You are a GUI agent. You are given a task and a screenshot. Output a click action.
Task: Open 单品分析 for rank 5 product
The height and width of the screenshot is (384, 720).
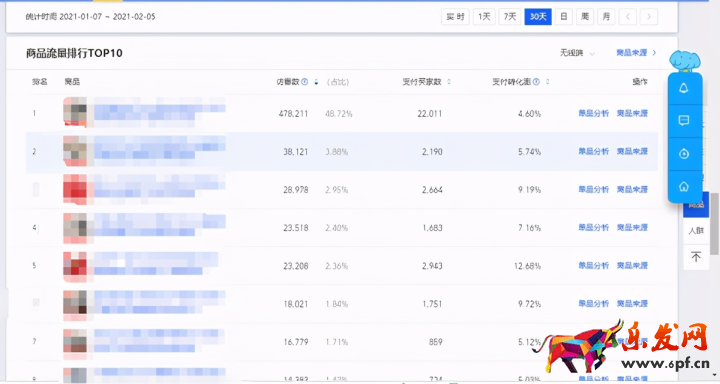pyautogui.click(x=593, y=265)
